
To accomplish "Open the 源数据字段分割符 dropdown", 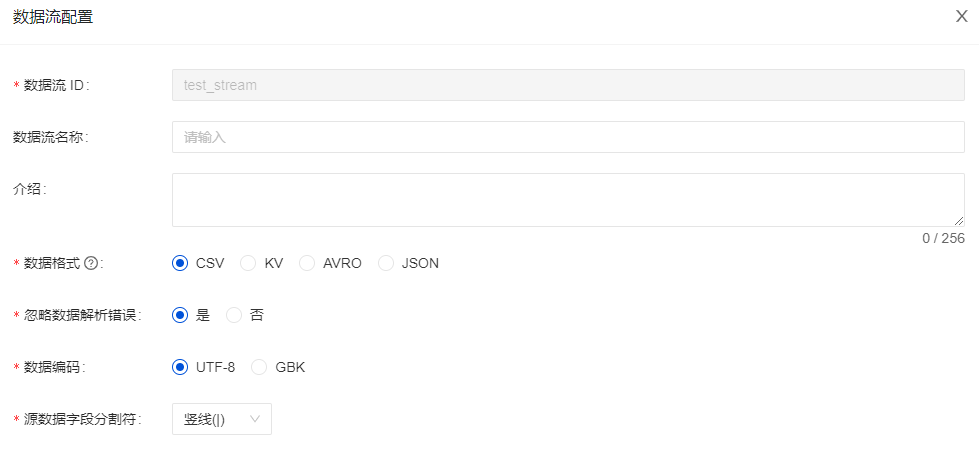I will pyautogui.click(x=221, y=419).
